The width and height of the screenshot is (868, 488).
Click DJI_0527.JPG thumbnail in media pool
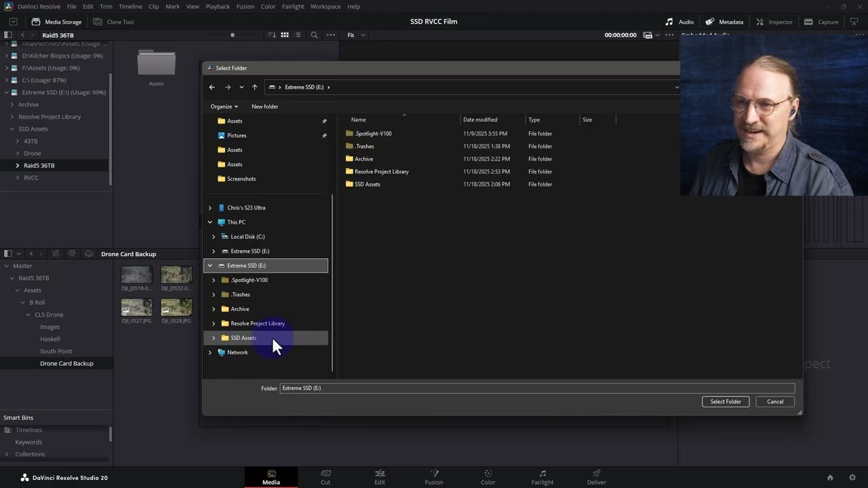(x=136, y=308)
